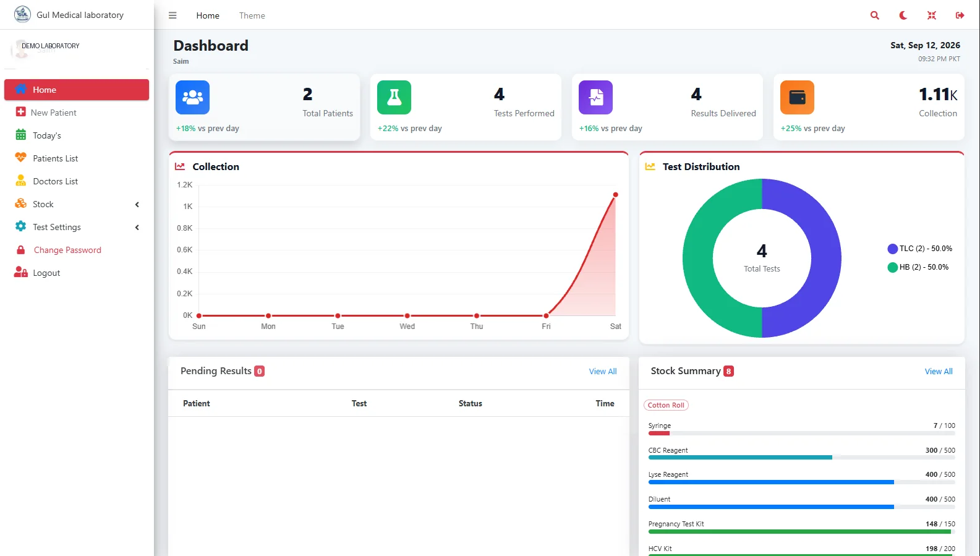Image resolution: width=980 pixels, height=556 pixels.
Task: Toggle dark mode with the moon icon
Action: coord(903,15)
